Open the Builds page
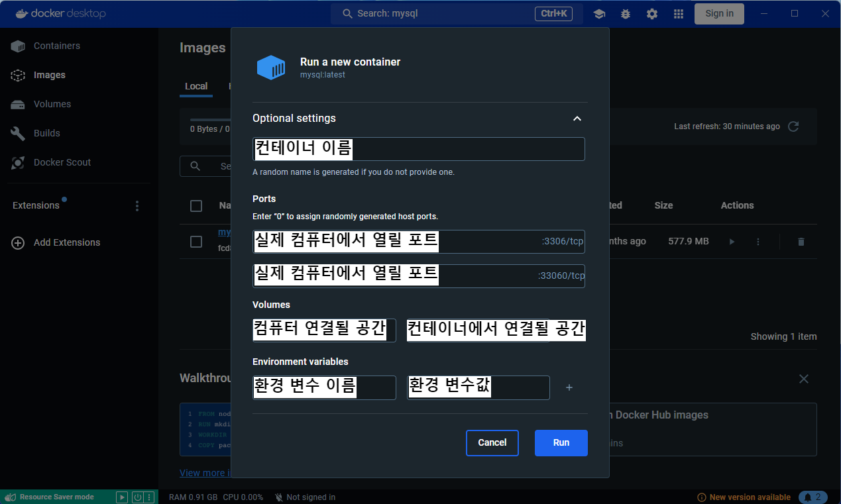The height and width of the screenshot is (504, 841). pos(46,133)
